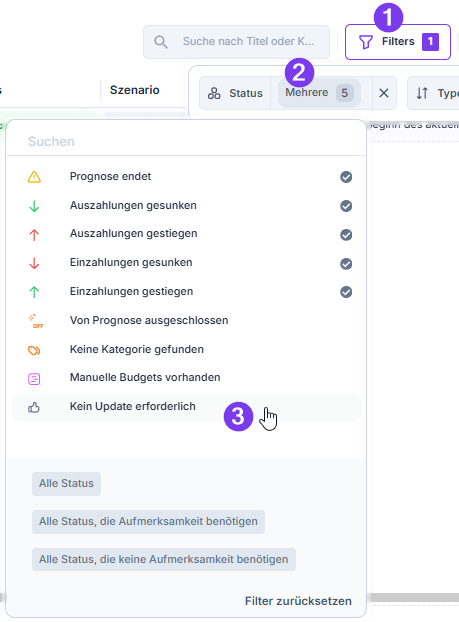
Task: Select Von Prognose ausgeschlossen option
Action: pos(186,321)
